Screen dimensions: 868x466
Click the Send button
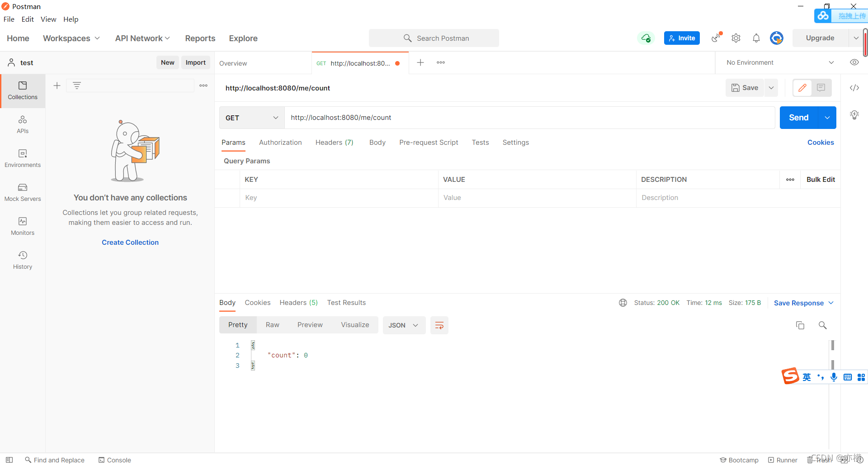click(x=799, y=118)
